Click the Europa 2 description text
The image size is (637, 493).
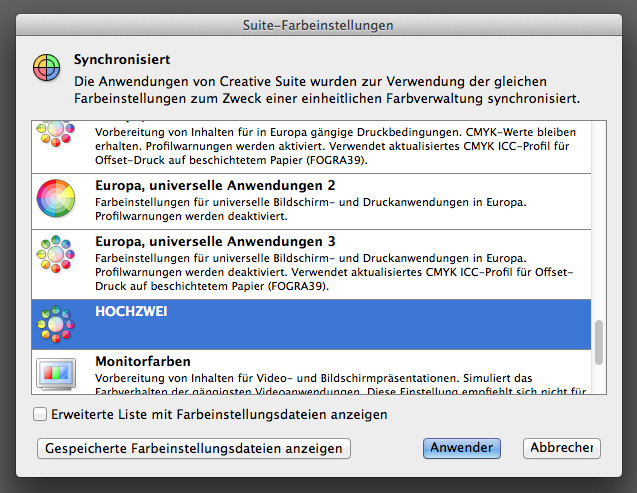(310, 208)
